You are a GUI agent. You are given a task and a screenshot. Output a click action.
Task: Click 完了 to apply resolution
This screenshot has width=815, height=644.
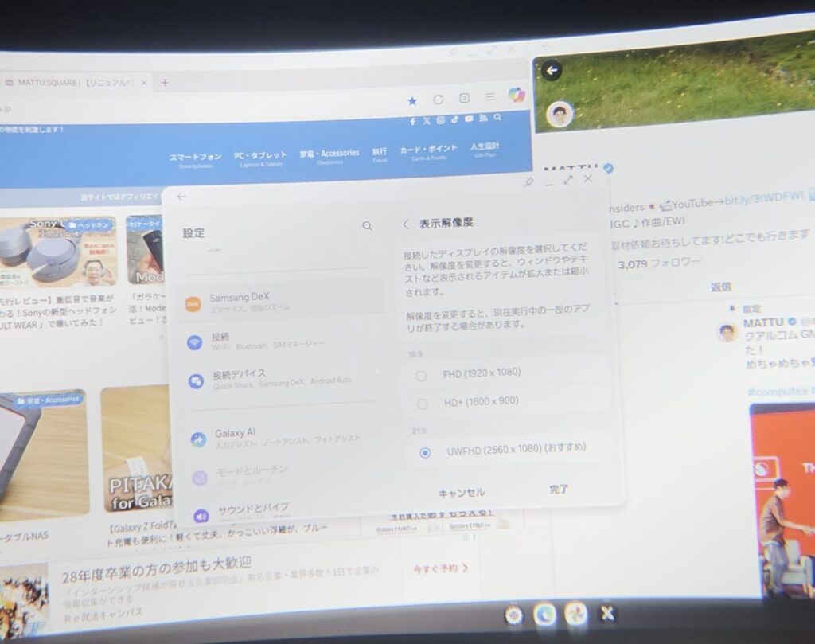tap(559, 489)
